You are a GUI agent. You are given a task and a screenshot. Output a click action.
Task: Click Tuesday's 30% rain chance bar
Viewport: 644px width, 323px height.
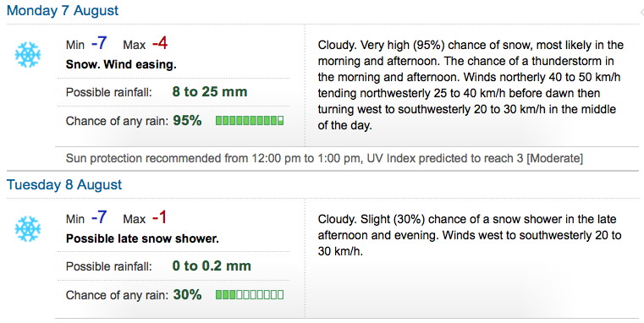tap(250, 295)
